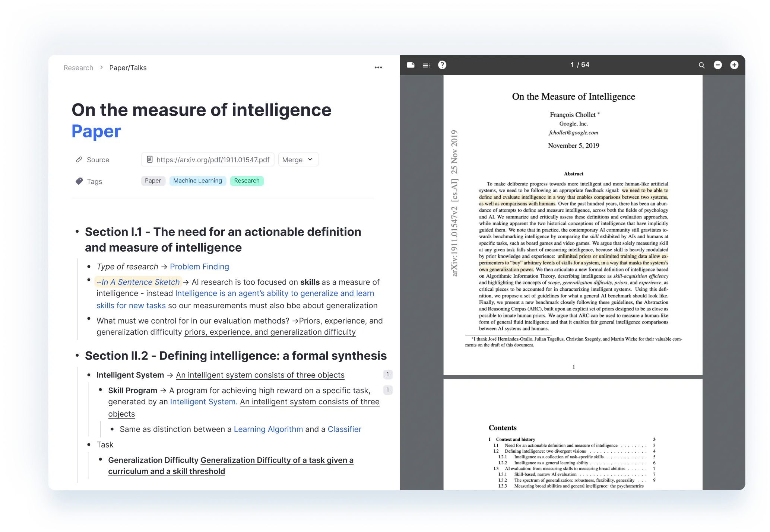Click the PDF sidebar toggle icon
The image size is (770, 532).
[x=411, y=65]
